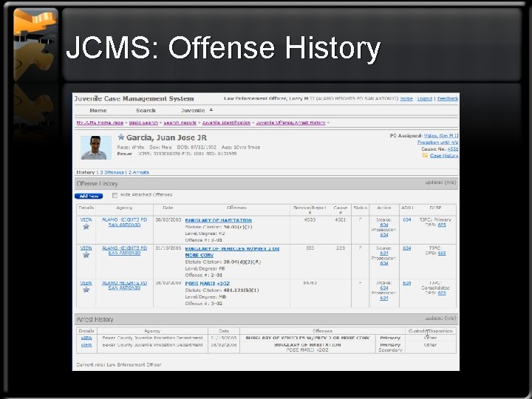
Task: Open the BURGLARY OF VEHICLES W/PREV offense link
Action: pyautogui.click(x=232, y=252)
